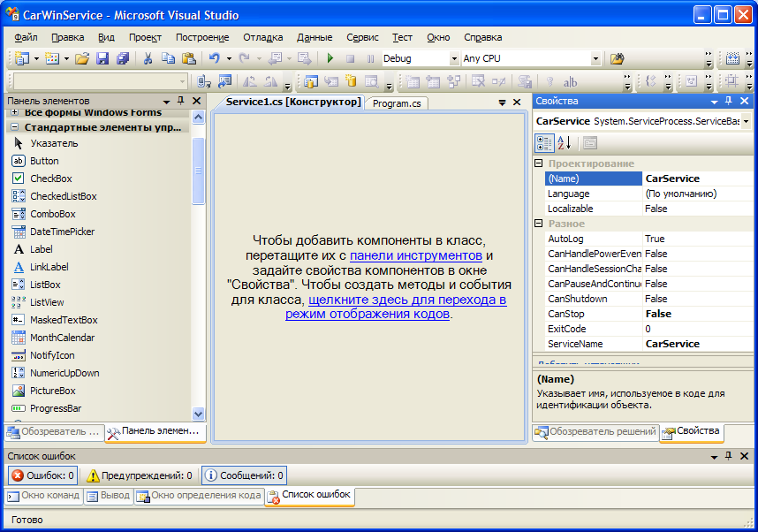This screenshot has height=532, width=758.
Task: Toggle auto-hide pin of Свойства panel
Action: [729, 101]
